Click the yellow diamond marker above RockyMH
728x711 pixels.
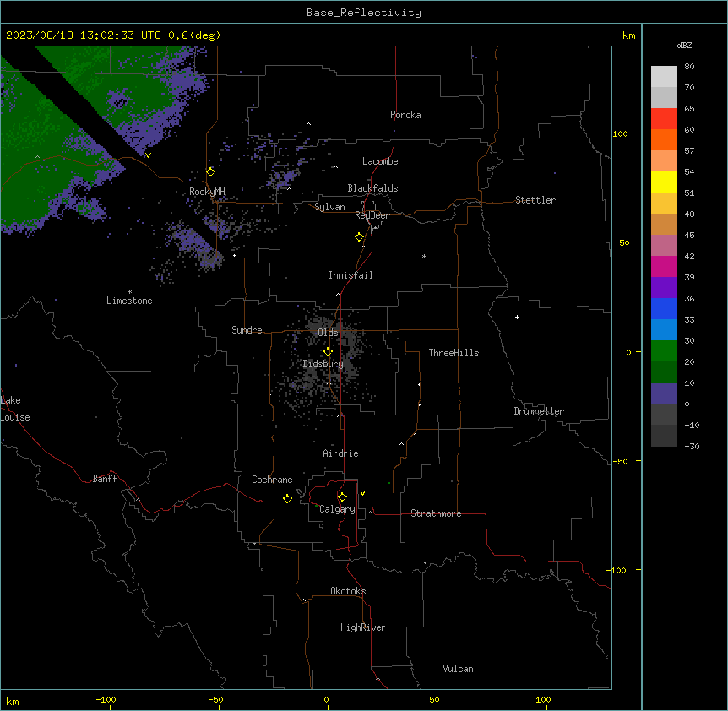[211, 172]
